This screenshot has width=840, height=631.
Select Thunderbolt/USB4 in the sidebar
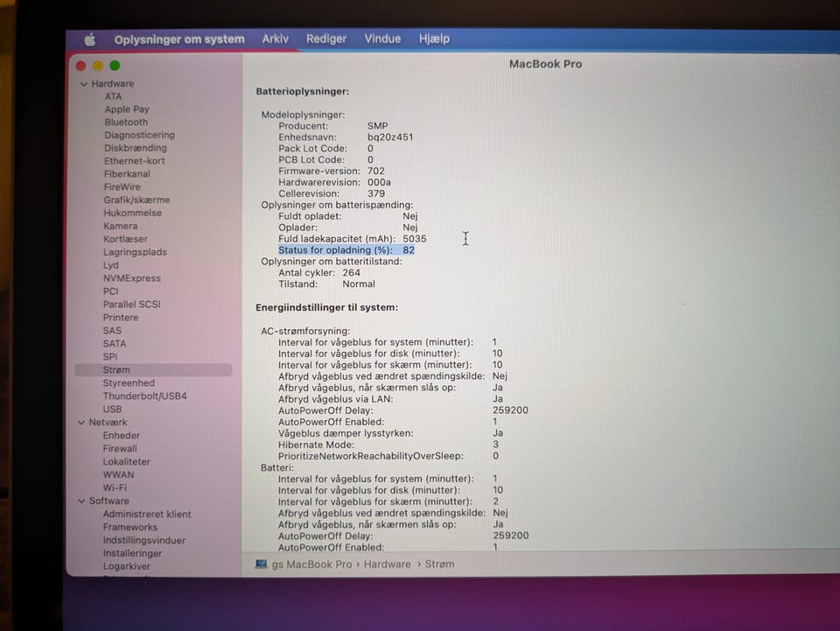tap(144, 396)
